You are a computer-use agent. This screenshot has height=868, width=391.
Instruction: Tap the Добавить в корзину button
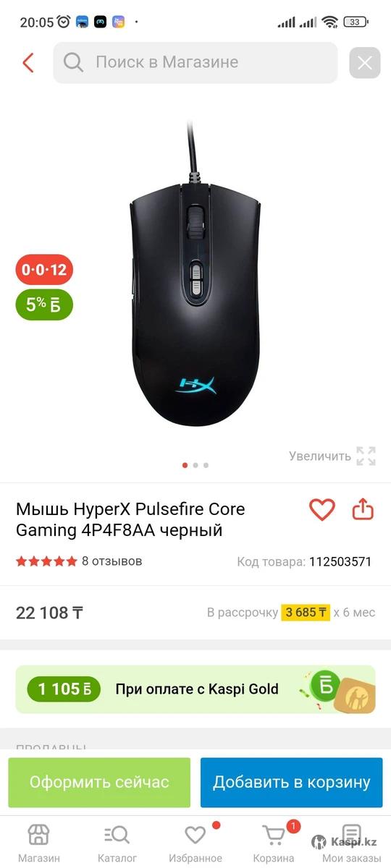pos(291,783)
